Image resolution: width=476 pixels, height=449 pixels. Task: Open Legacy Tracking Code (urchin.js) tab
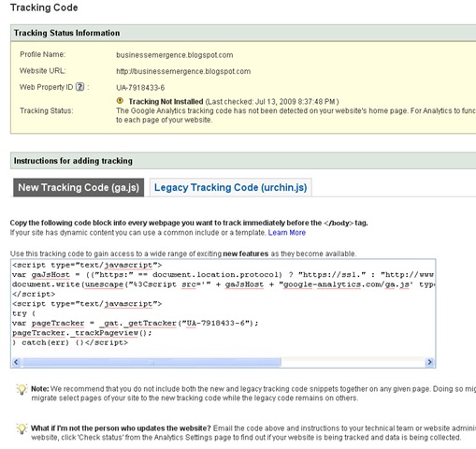(x=231, y=187)
